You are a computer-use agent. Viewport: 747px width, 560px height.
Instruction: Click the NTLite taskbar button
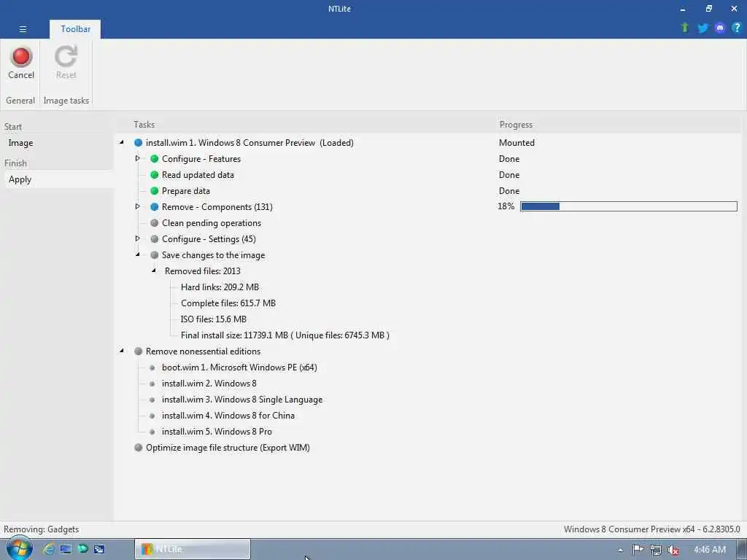pyautogui.click(x=193, y=549)
